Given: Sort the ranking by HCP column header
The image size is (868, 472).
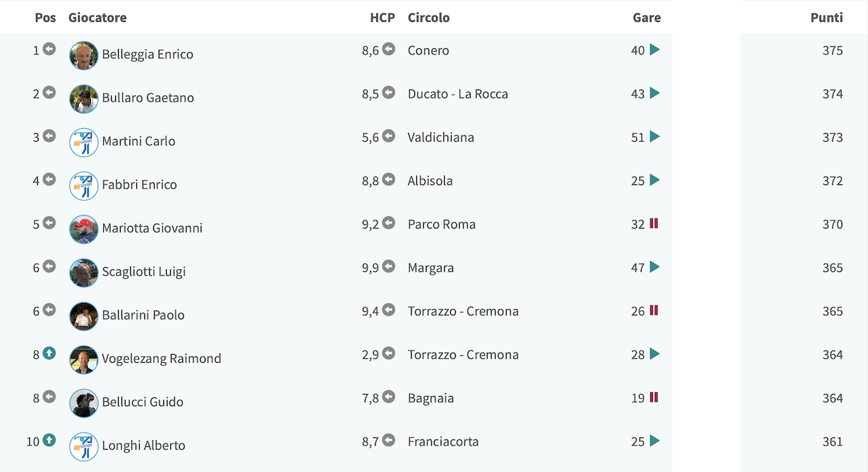Looking at the screenshot, I should pyautogui.click(x=382, y=18).
